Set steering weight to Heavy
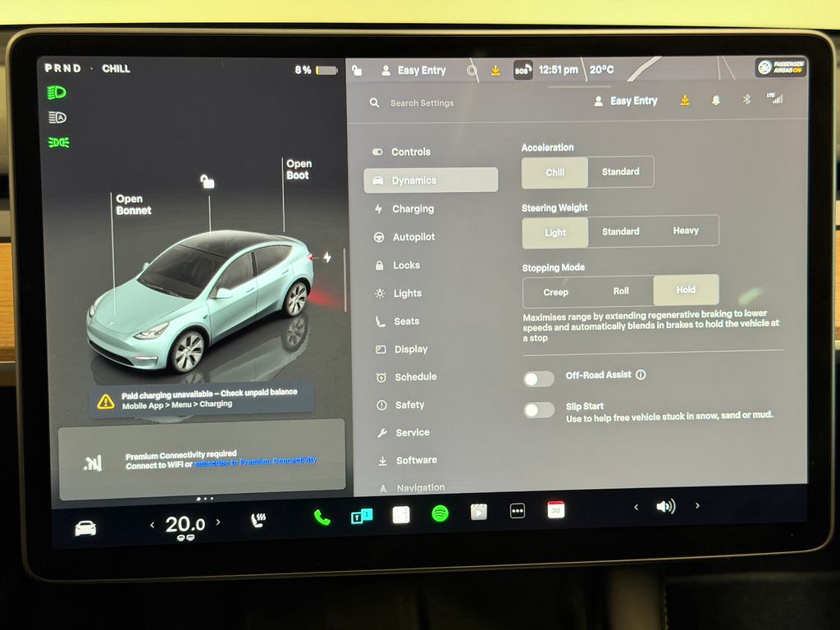This screenshot has height=630, width=840. pos(686,231)
